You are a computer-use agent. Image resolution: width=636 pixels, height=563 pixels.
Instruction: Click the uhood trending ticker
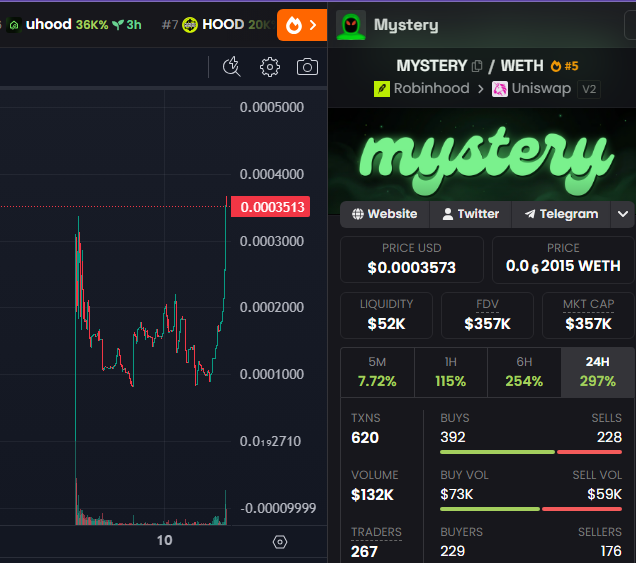[x=75, y=25]
